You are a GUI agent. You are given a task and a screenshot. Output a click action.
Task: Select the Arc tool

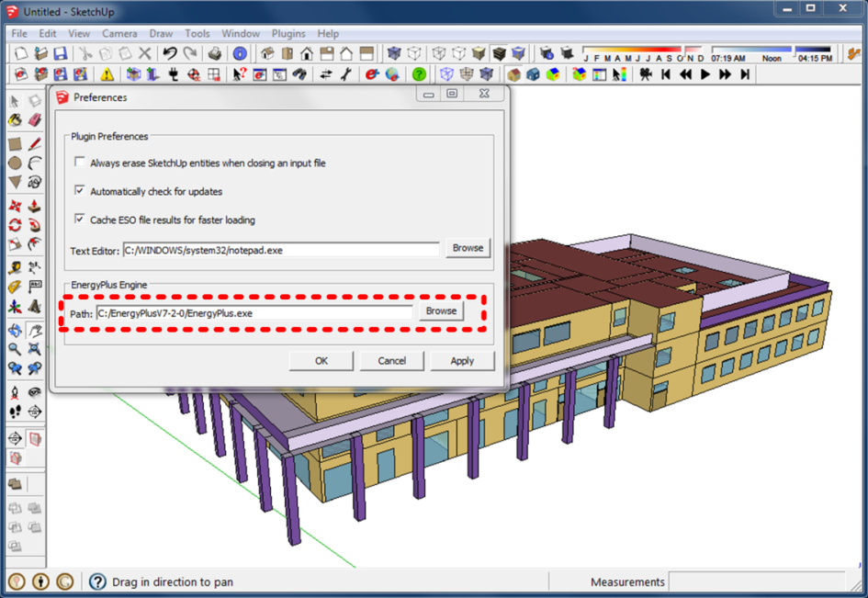click(x=35, y=163)
